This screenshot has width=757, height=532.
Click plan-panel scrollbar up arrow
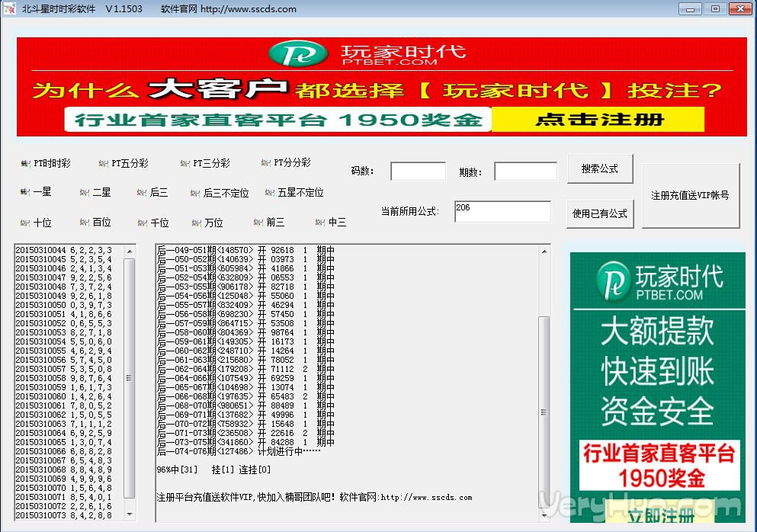pyautogui.click(x=544, y=252)
